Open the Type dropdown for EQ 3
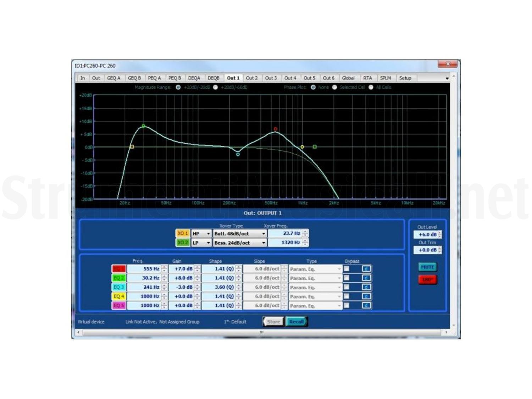Screen dimensions: 532x399 tap(340, 287)
